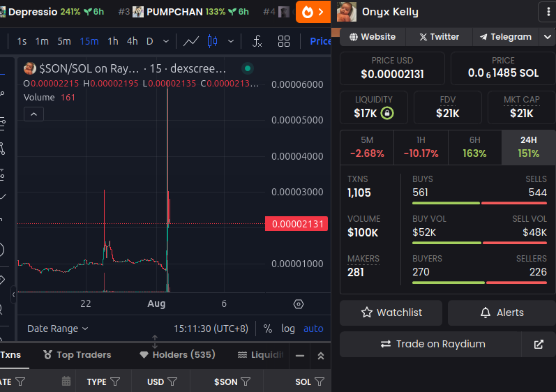Switch to Top Traders tab
Image resolution: width=556 pixels, height=392 pixels.
tap(77, 355)
